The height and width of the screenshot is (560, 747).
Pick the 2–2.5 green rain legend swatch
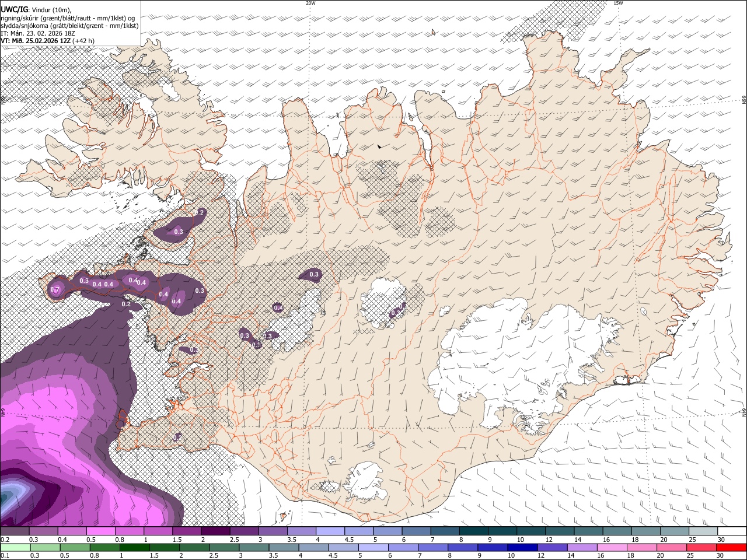(194, 547)
